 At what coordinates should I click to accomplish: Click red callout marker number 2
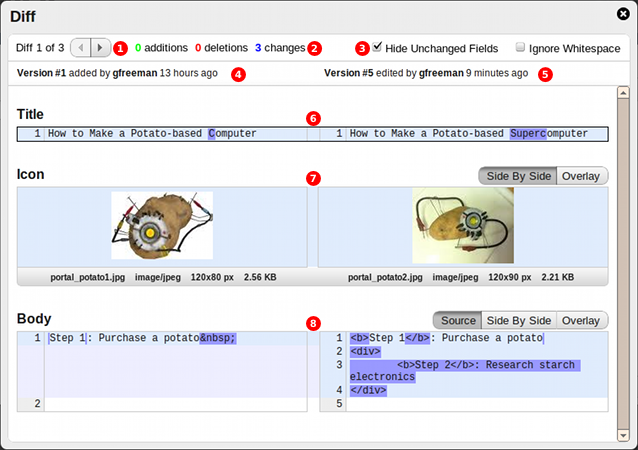tap(315, 48)
